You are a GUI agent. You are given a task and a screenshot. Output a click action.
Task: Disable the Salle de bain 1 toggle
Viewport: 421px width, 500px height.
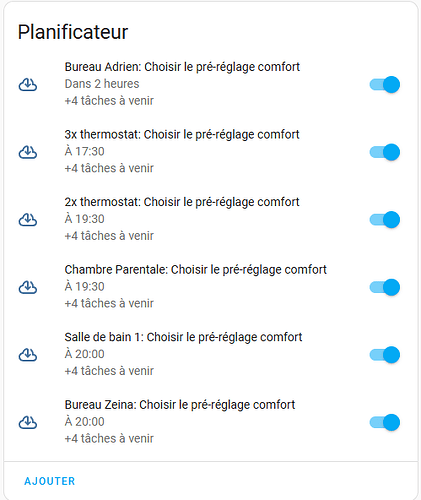pyautogui.click(x=385, y=355)
